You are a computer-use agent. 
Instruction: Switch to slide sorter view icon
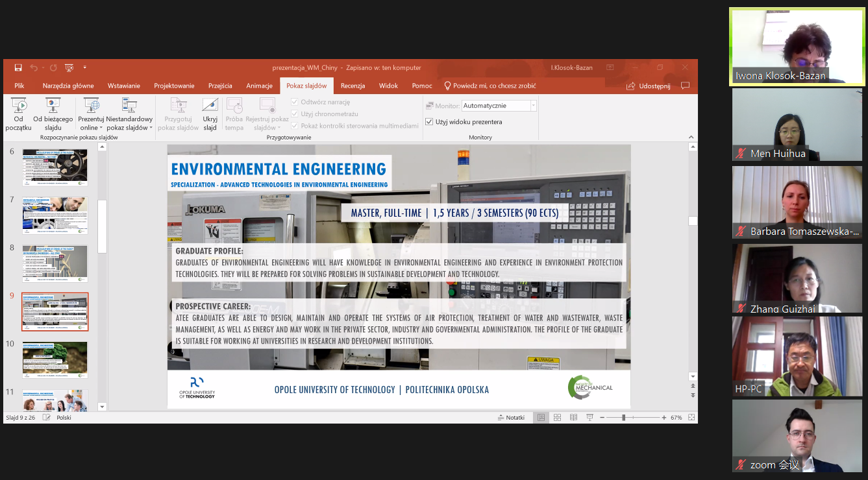556,418
